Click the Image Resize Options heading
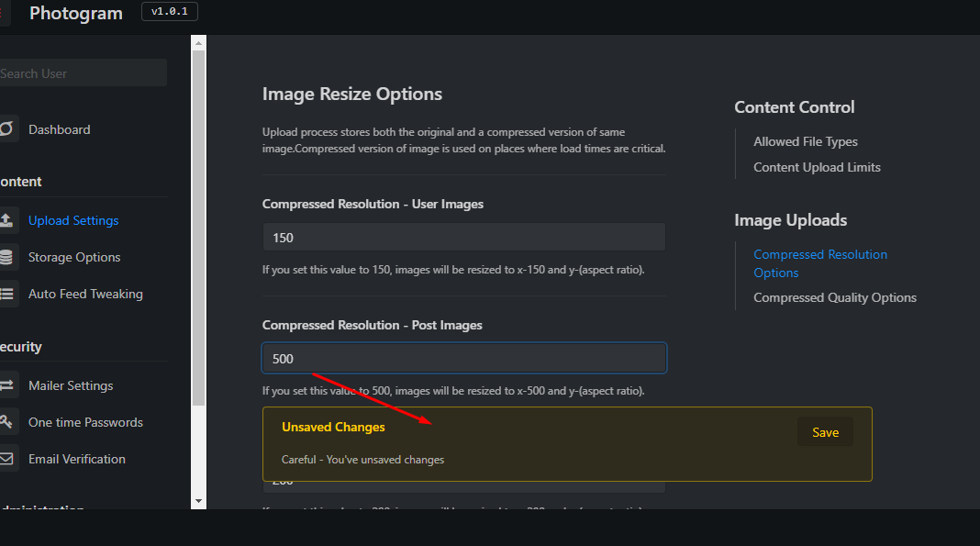 pyautogui.click(x=351, y=94)
